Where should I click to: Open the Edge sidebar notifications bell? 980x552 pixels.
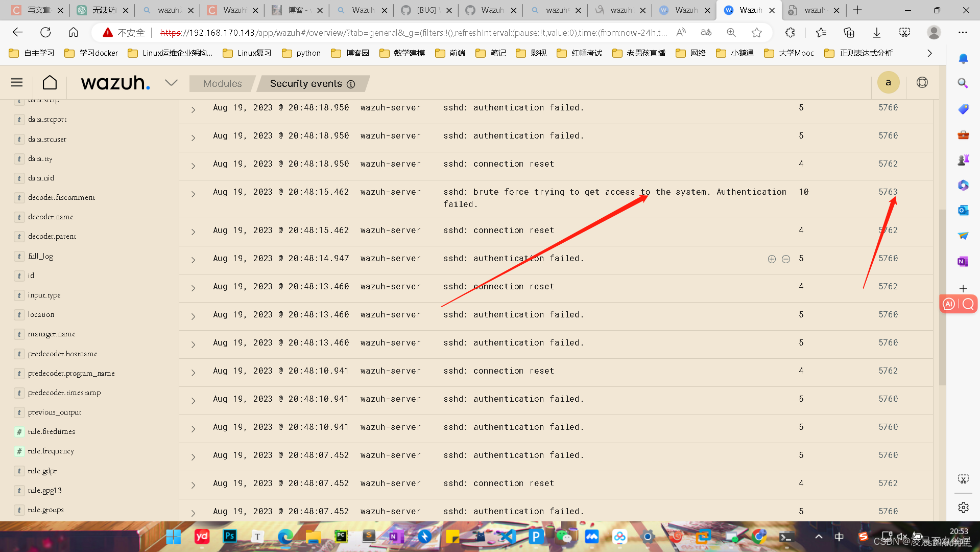(x=963, y=58)
